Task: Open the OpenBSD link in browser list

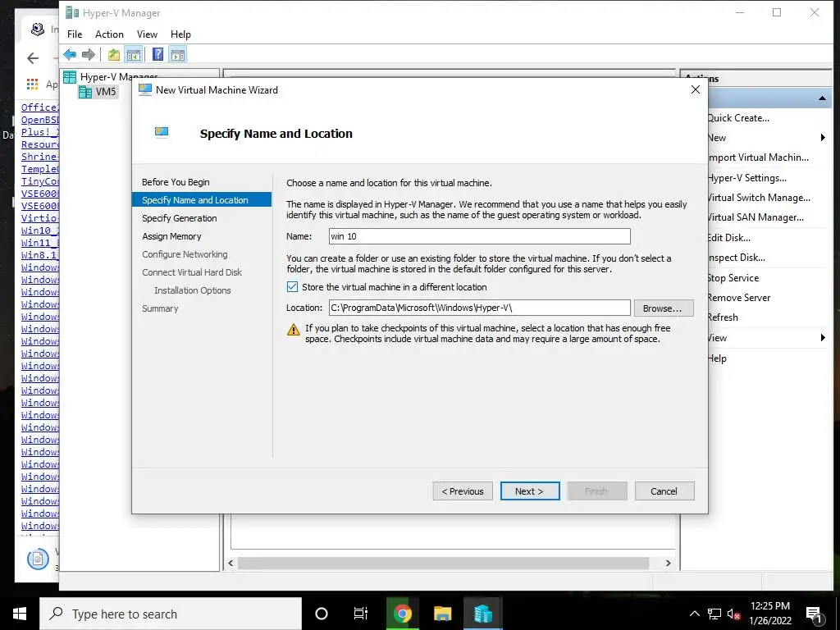Action: (39, 120)
